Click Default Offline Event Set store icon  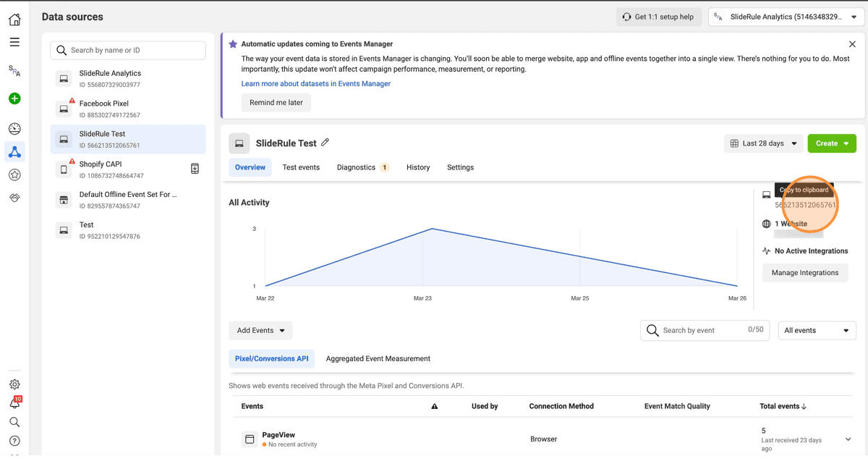point(64,200)
